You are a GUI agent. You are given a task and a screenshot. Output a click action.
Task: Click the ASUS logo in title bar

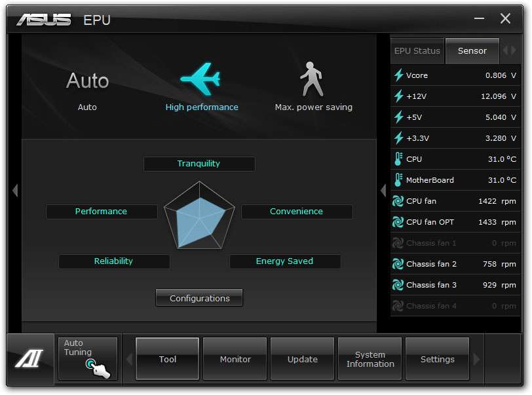pos(44,20)
